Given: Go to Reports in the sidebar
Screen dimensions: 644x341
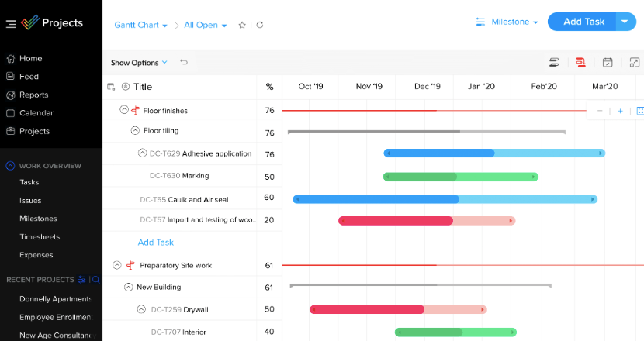Looking at the screenshot, I should click(x=33, y=95).
